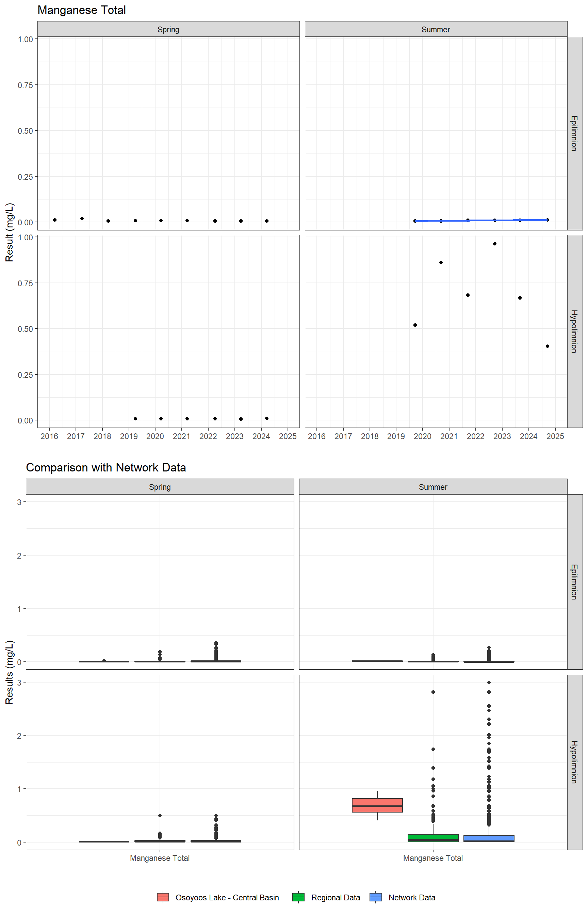Click the 'Result (mg/L)' y-axis label
Screen dimensions: 588x915
(10, 232)
